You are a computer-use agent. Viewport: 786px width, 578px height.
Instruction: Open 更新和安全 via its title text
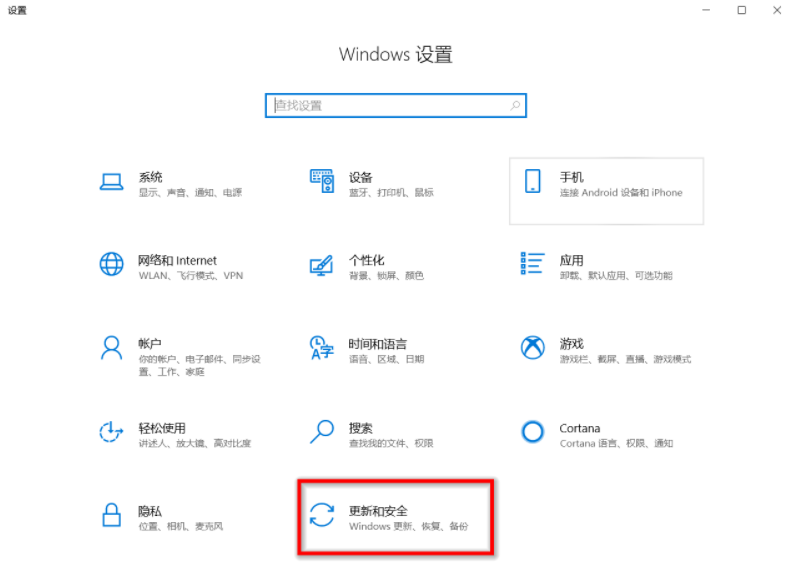click(x=378, y=510)
